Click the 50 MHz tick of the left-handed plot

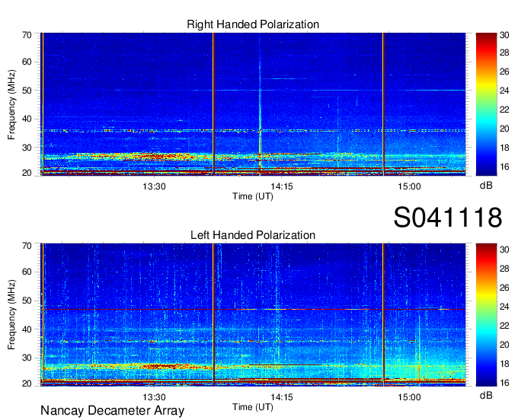point(27,301)
